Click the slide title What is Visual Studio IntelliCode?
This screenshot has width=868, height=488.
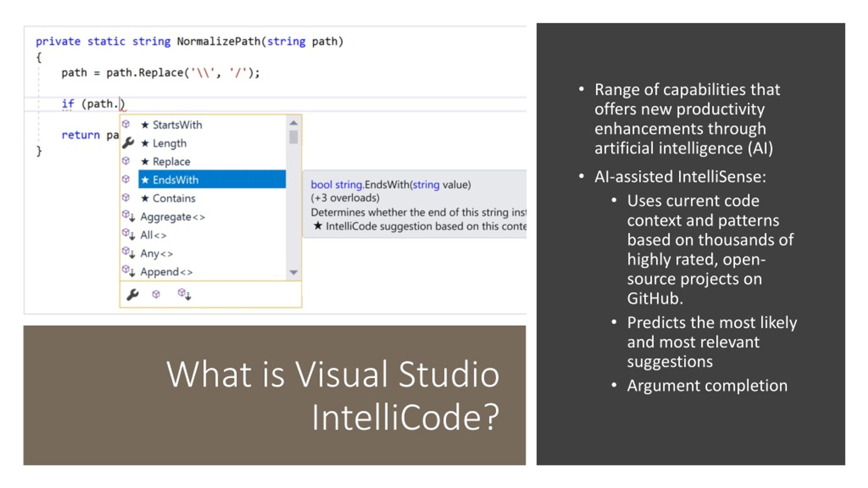click(333, 395)
